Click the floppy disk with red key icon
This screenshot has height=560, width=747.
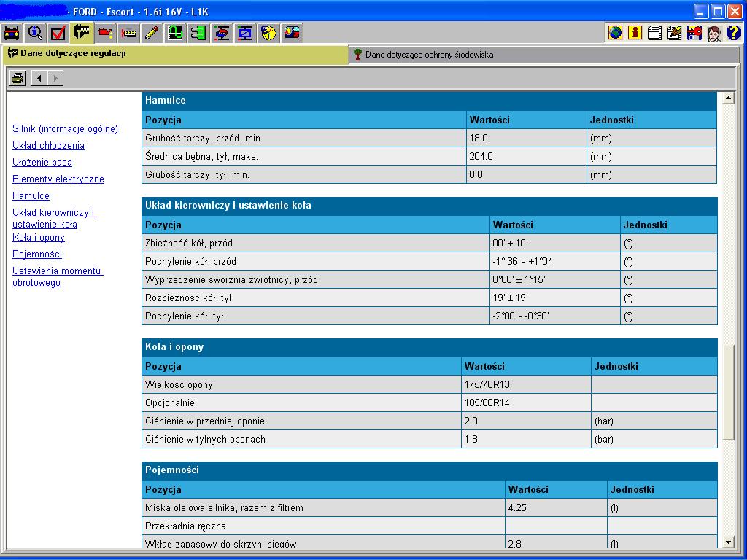[694, 33]
